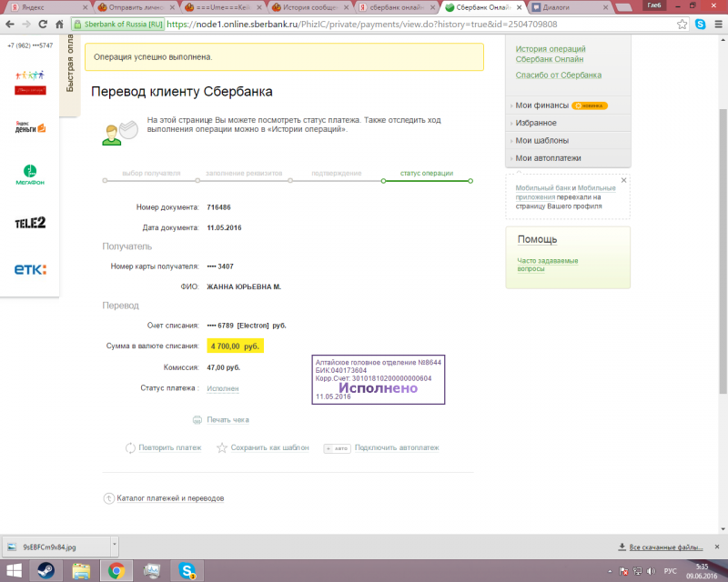The image size is (728, 582).
Task: Click Подключить автоплатеж link
Action: (x=397, y=448)
